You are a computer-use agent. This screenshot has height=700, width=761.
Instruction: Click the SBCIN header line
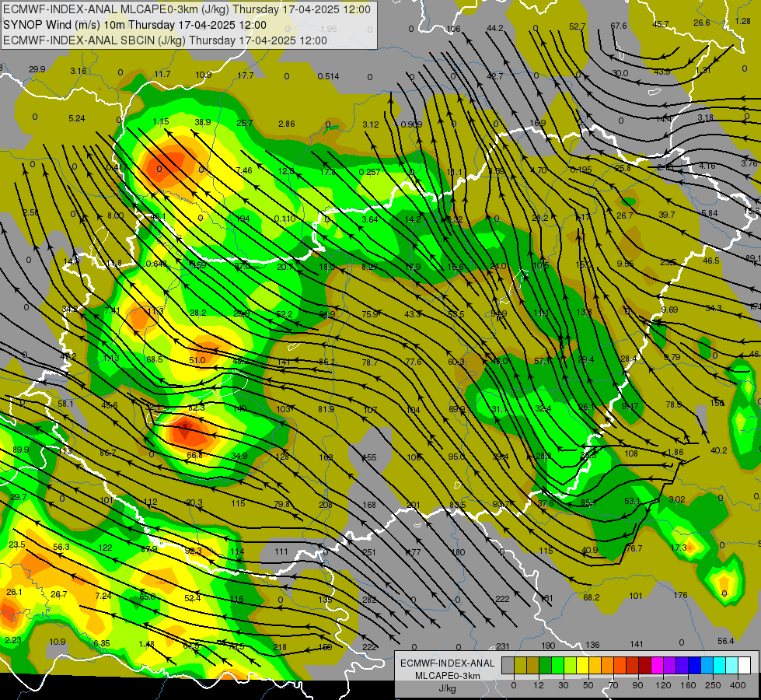click(x=165, y=40)
